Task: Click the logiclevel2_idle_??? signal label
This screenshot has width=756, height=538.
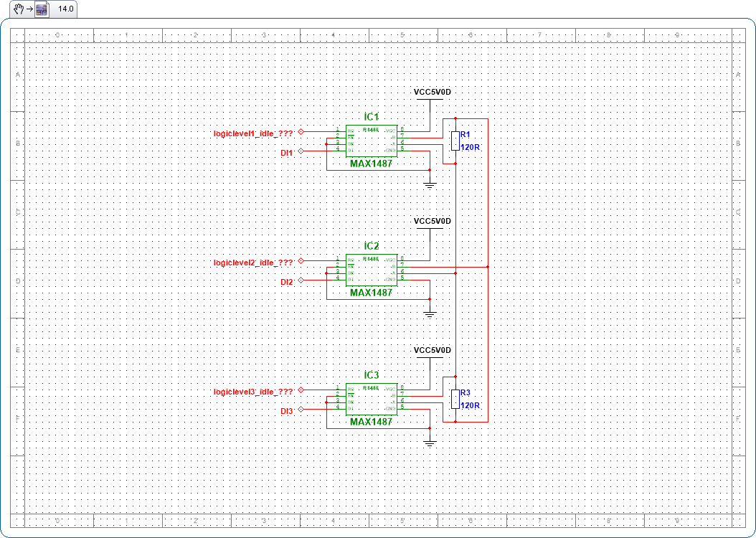Action: (254, 263)
